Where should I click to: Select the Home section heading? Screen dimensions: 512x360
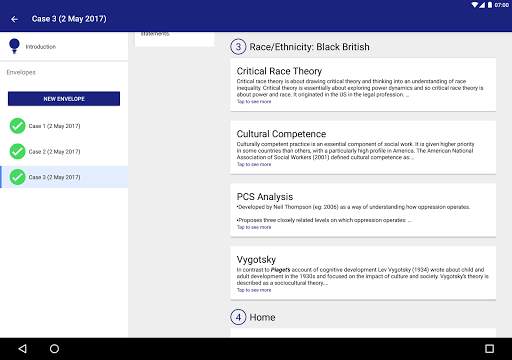[262, 317]
